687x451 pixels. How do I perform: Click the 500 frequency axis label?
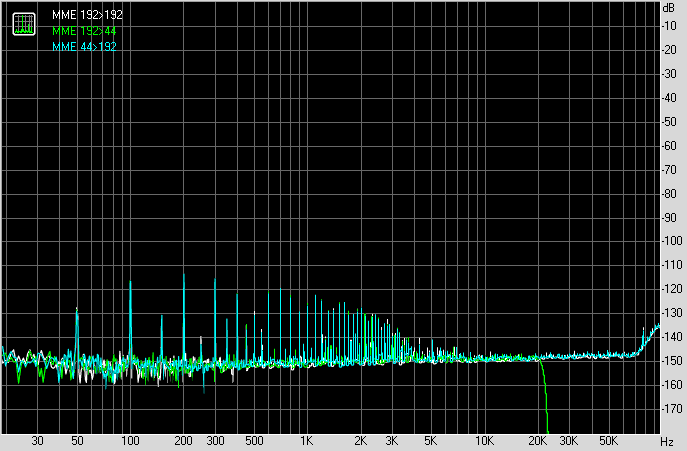[x=254, y=441]
